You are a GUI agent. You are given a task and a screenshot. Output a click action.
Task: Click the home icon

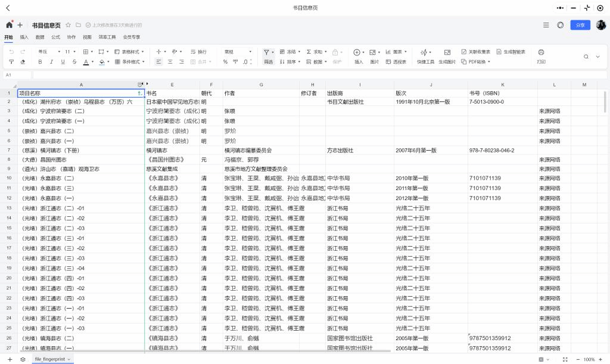point(9,25)
